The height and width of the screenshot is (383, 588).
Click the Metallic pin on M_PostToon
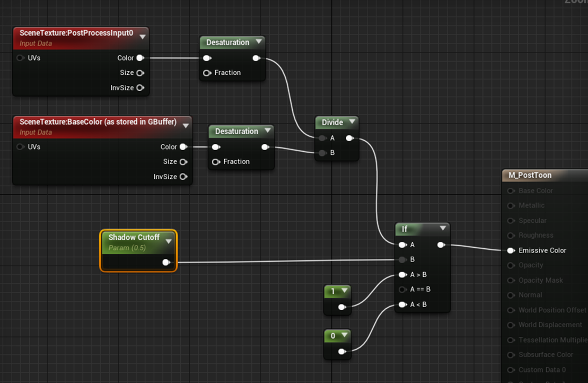click(511, 206)
